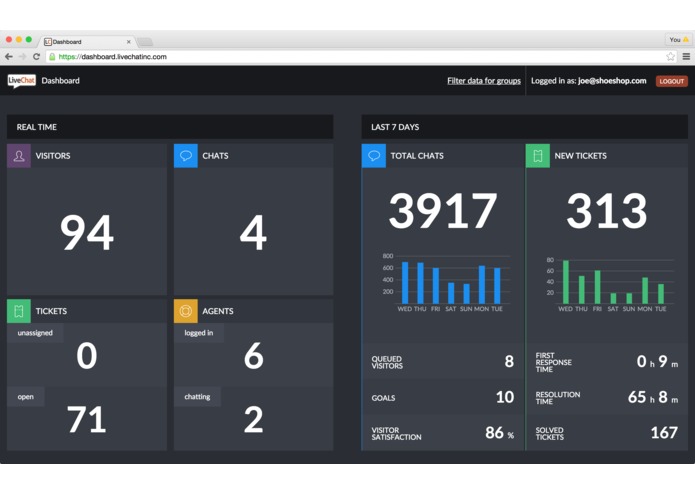Open the You profile button

click(678, 39)
